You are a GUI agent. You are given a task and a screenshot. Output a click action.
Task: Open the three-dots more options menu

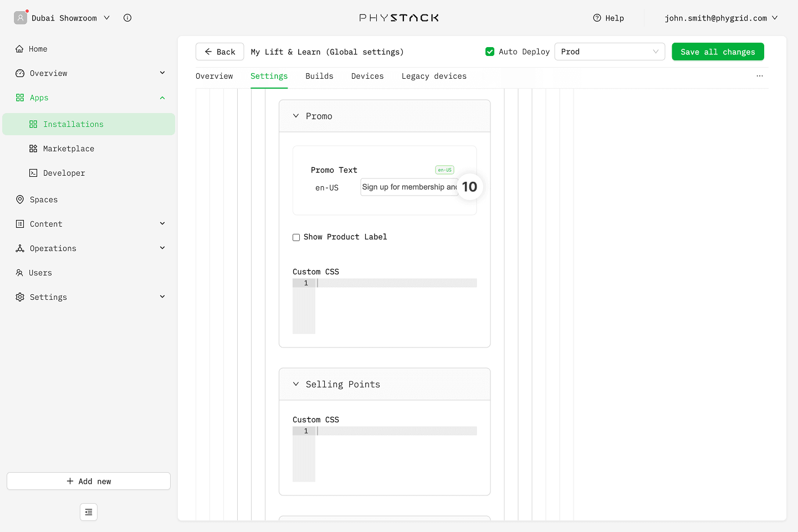tap(760, 76)
